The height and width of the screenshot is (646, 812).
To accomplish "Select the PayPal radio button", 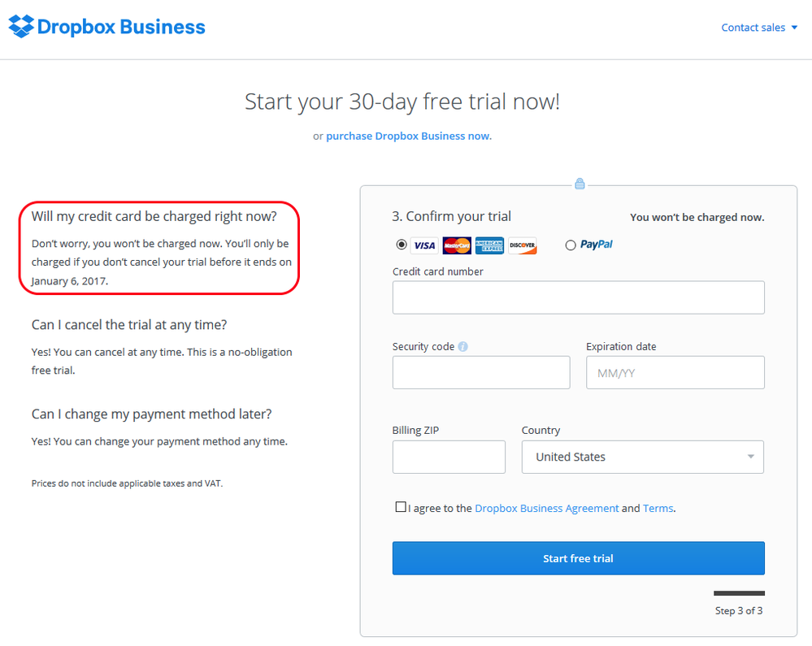I will point(570,245).
